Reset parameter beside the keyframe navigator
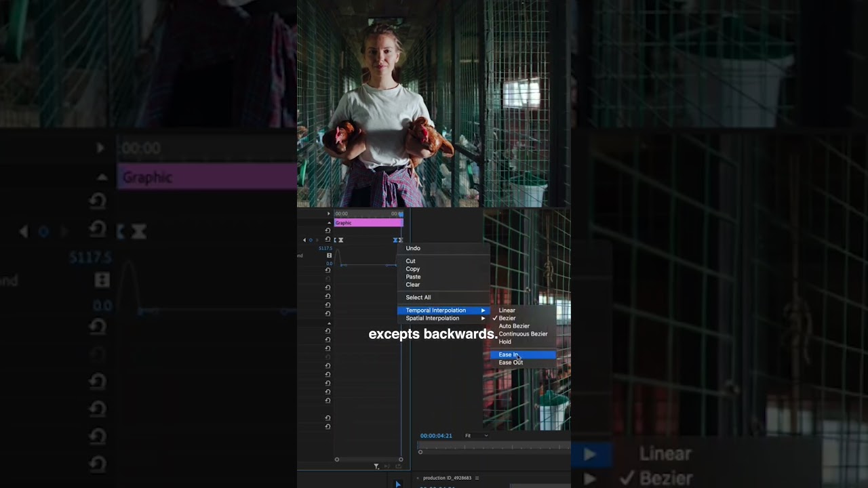The height and width of the screenshot is (488, 868). tap(328, 239)
